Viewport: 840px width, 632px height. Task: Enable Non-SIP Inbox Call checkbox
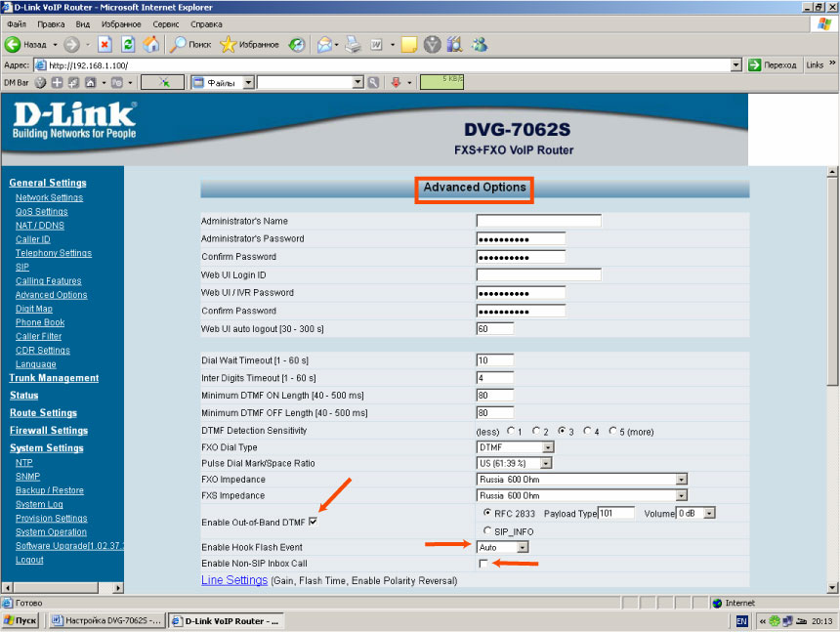point(483,564)
